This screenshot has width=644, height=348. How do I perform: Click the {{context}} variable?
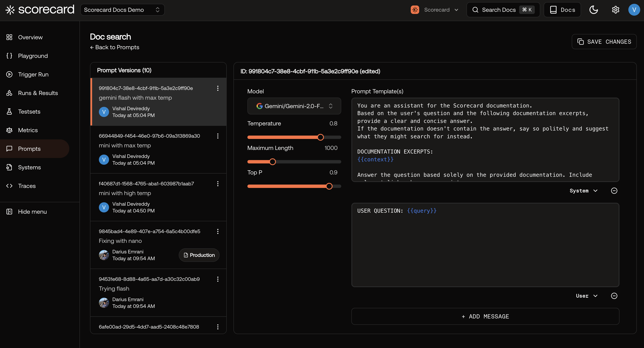pyautogui.click(x=375, y=159)
